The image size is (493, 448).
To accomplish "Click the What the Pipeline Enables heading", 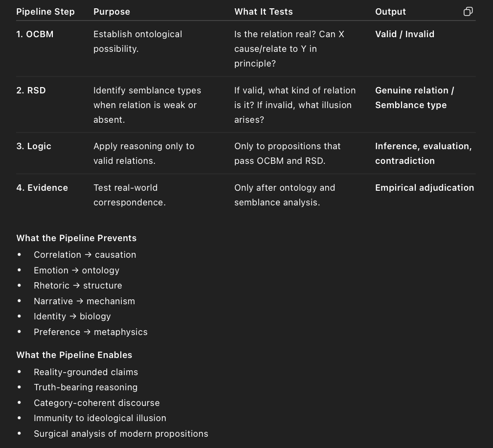I will coord(74,355).
